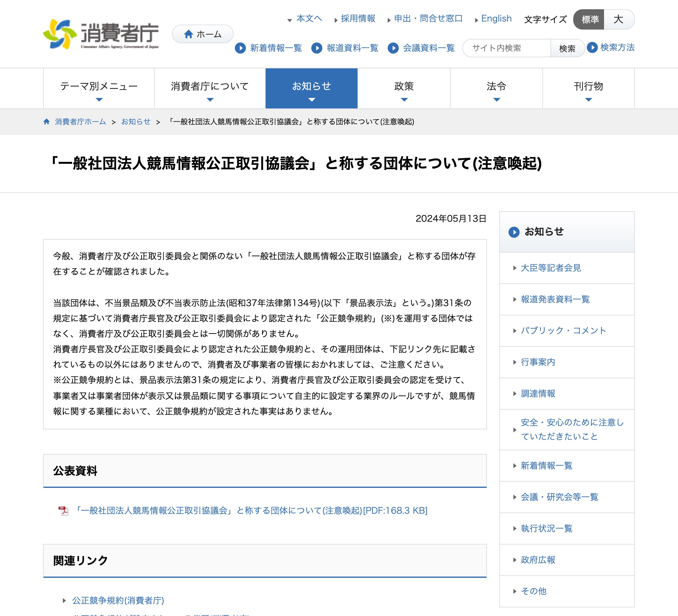
Task: Click the arrow icon beside 新着情報一覧 at top
Action: point(240,48)
